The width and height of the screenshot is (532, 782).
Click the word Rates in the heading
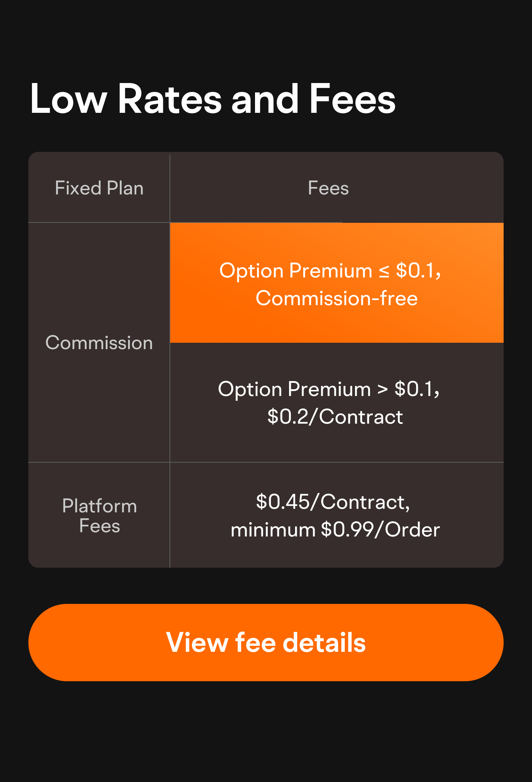pyautogui.click(x=170, y=99)
